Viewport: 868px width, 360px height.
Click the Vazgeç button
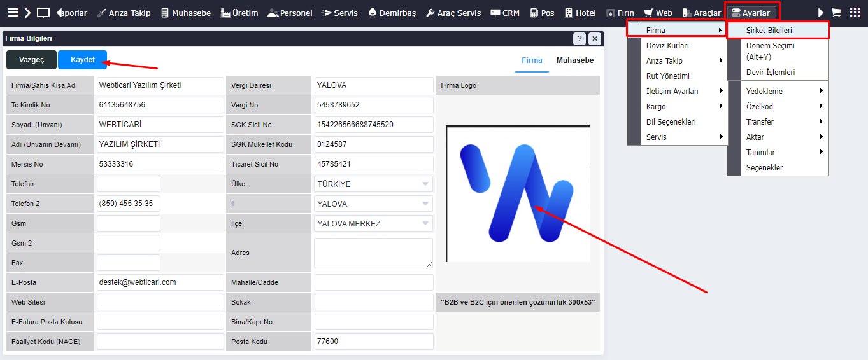pyautogui.click(x=31, y=60)
